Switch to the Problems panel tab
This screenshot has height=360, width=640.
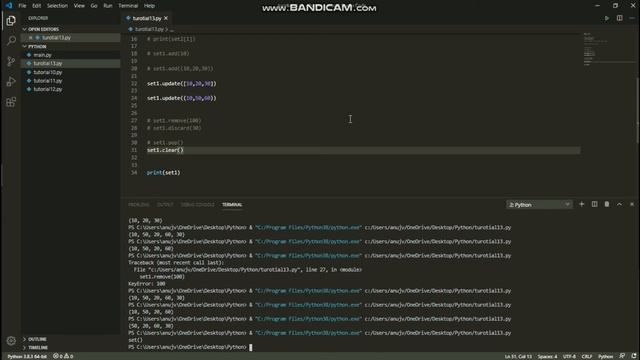(x=139, y=204)
